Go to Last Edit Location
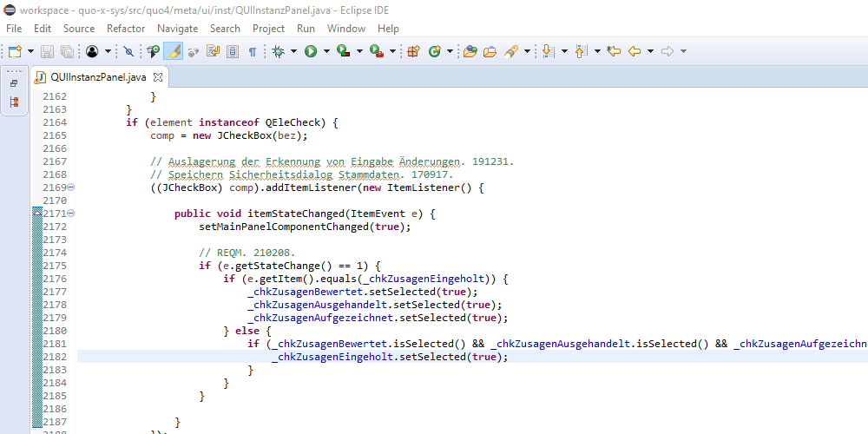Viewport: 868px width, 434px height. [x=614, y=51]
